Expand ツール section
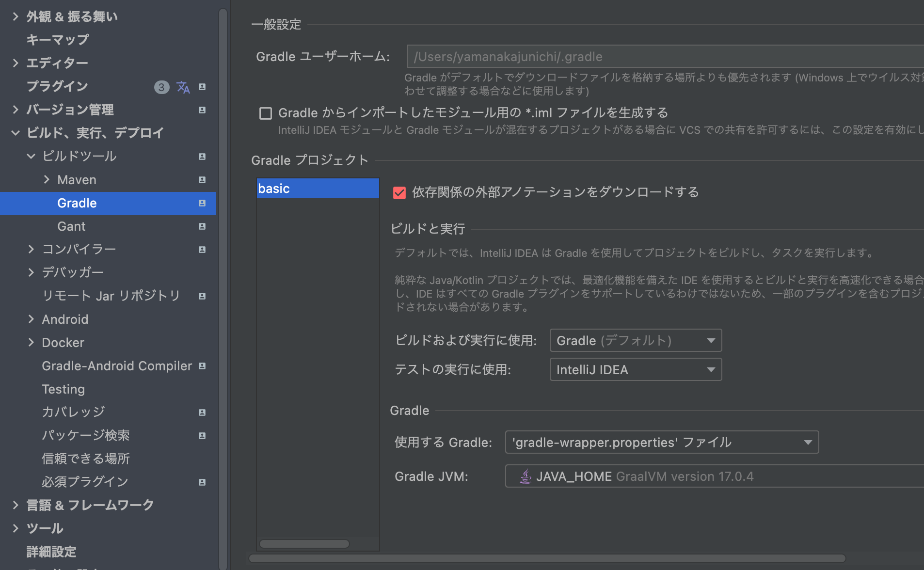Image resolution: width=924 pixels, height=570 pixels. [16, 528]
